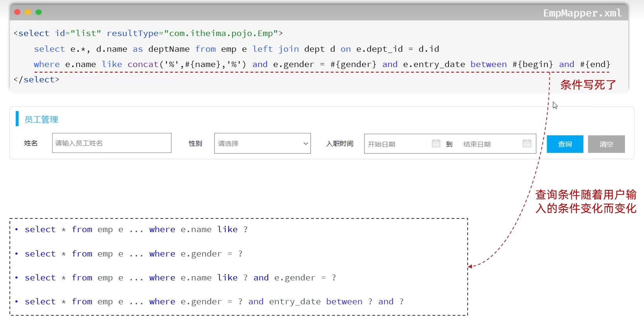Click the EmpMapper.xml window title
The width and height of the screenshot is (644, 322).
click(x=582, y=13)
